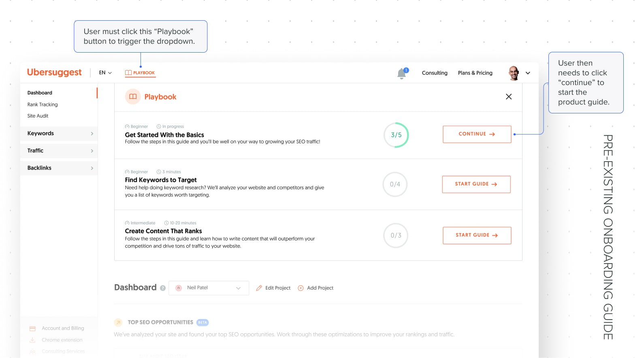Click the 'In progress' status label
Viewport: 644px width, 358px height.
click(x=173, y=126)
